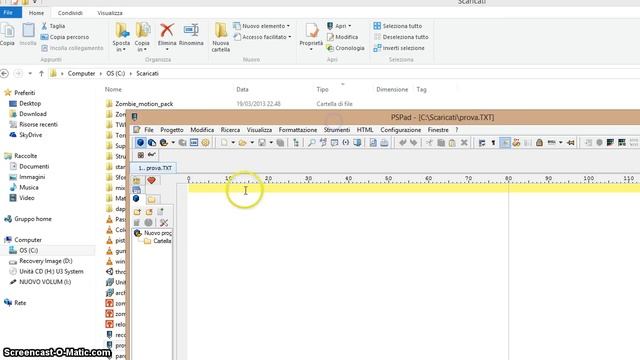Click the Open file folder icon in PSPad
640x360 pixels.
click(x=243, y=142)
